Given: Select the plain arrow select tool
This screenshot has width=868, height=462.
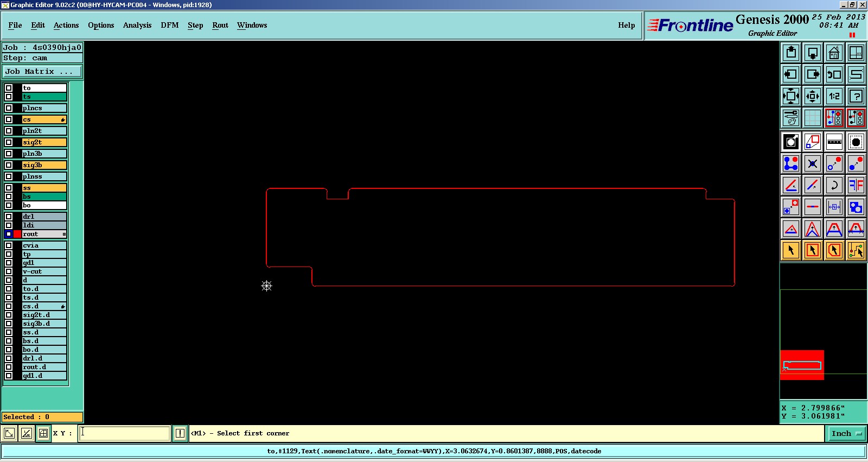Looking at the screenshot, I should [x=791, y=250].
